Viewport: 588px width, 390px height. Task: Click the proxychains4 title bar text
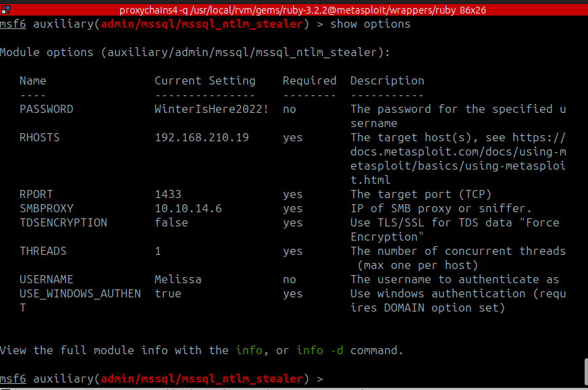coord(302,10)
